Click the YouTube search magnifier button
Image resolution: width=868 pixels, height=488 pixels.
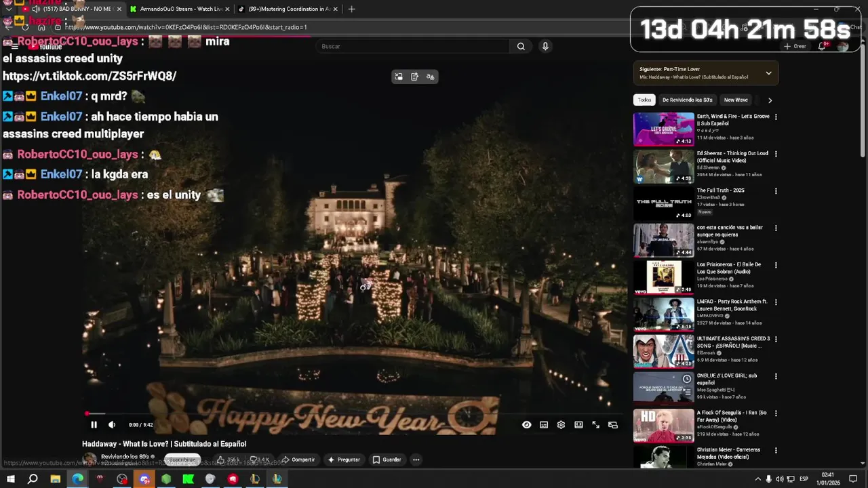pos(521,46)
